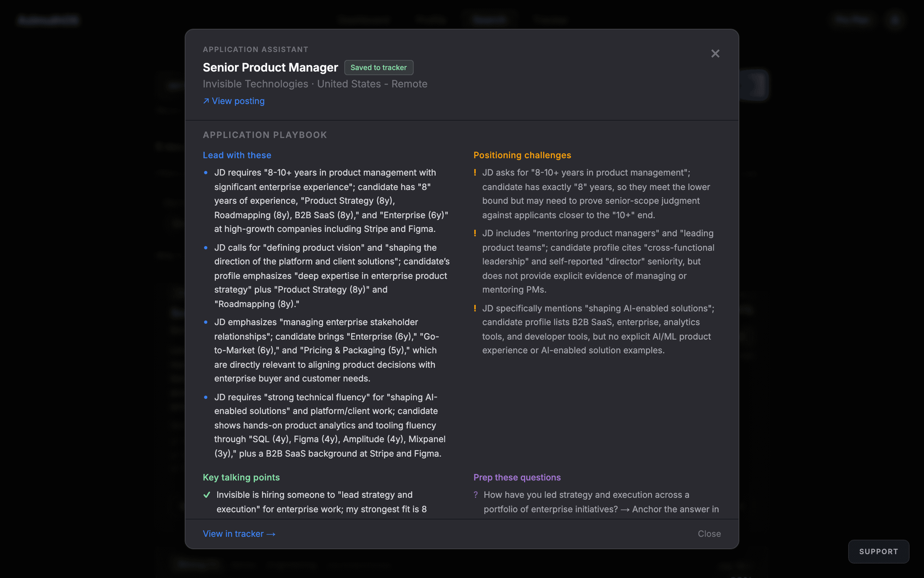Click warning icon beside '8-10+ years' challenge
Screen dimensions: 924x578
point(475,172)
